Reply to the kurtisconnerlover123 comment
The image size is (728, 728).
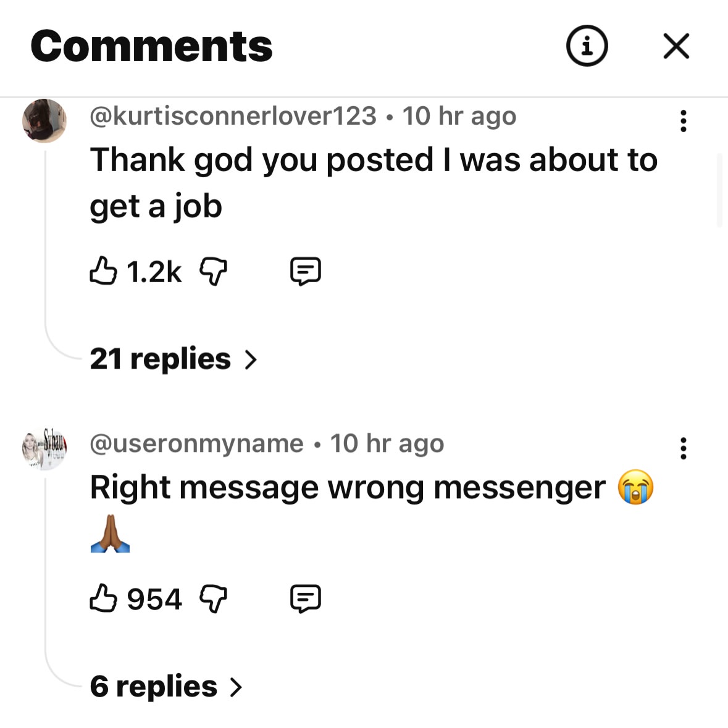tap(306, 271)
